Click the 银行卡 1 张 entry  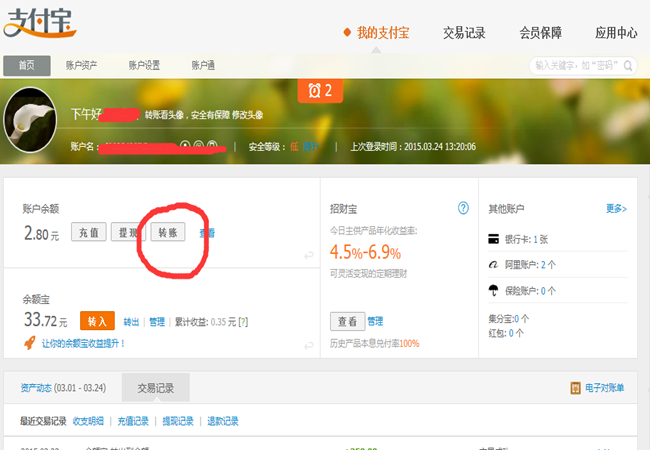tap(526, 239)
